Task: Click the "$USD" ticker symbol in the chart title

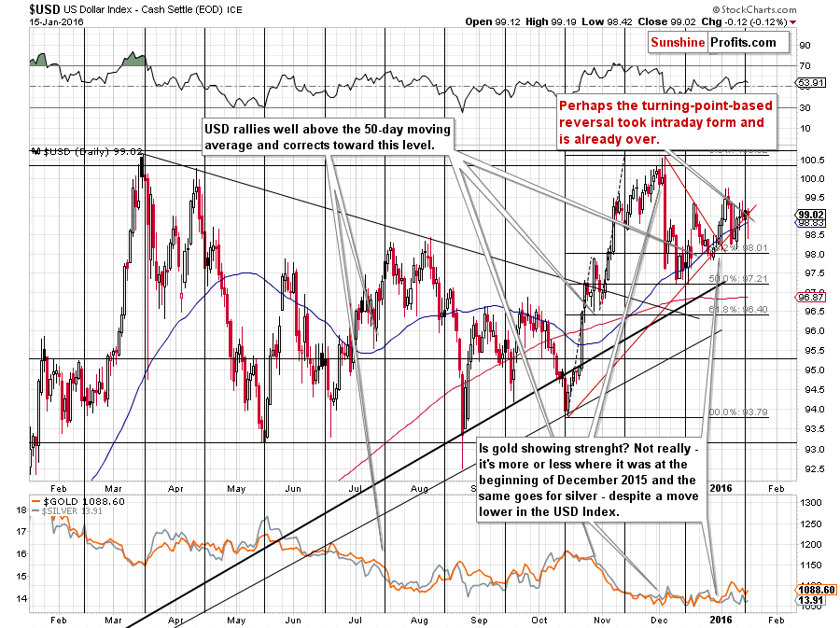Action: point(45,9)
